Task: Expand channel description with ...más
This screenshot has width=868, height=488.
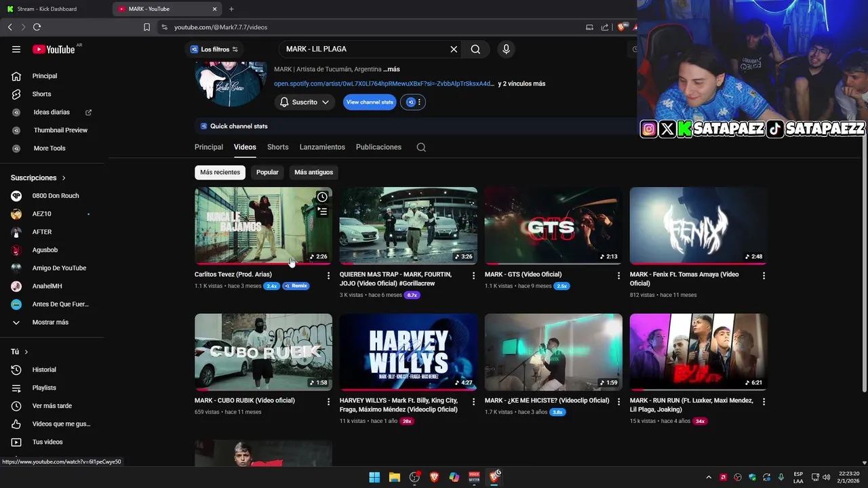Action: [x=391, y=69]
